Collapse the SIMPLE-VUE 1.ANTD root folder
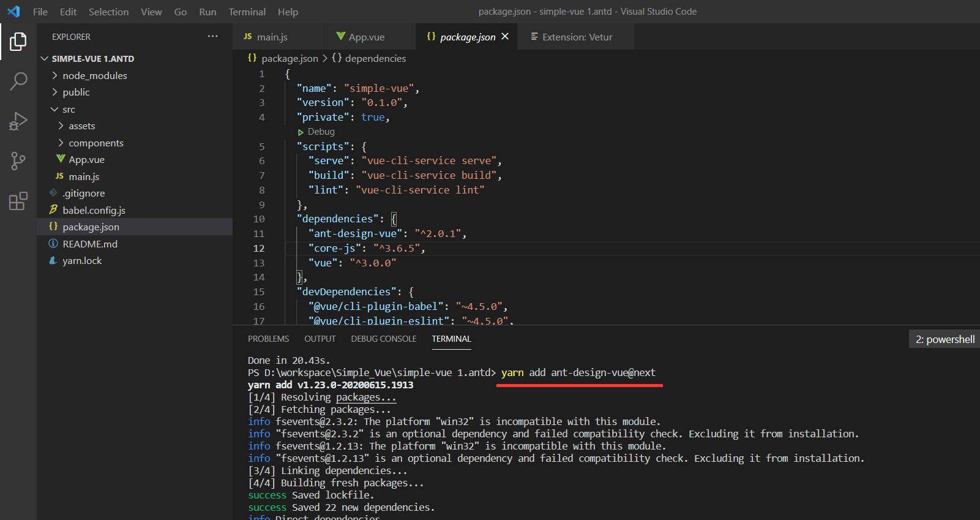Viewport: 980px width, 520px height. click(x=44, y=59)
